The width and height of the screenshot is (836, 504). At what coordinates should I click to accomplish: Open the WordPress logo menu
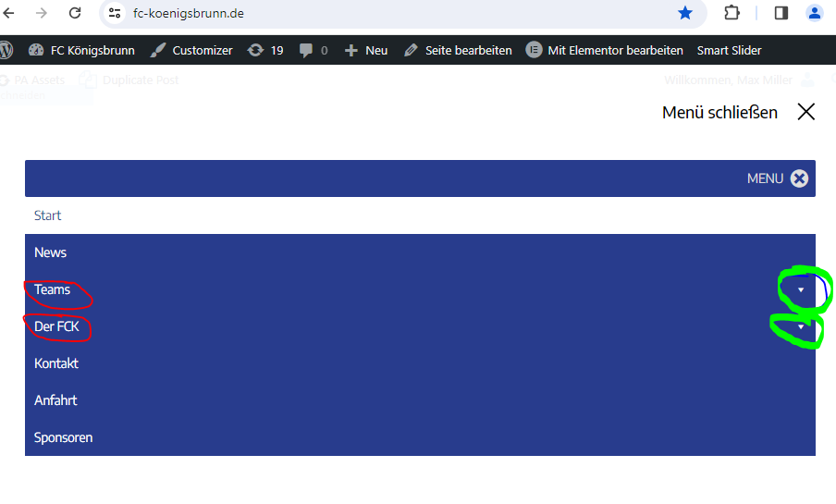click(x=6, y=50)
